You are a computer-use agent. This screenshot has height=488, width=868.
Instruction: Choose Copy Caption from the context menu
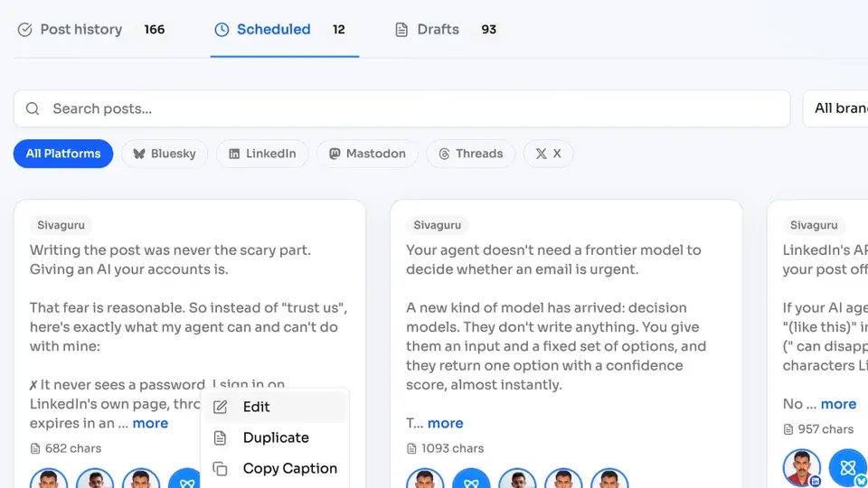point(275,469)
